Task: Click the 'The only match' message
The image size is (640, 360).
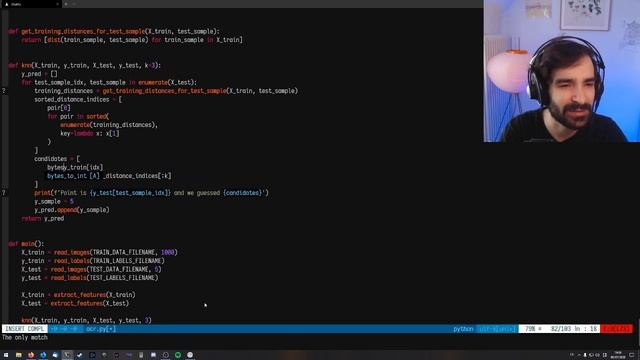Action: [x=24, y=337]
